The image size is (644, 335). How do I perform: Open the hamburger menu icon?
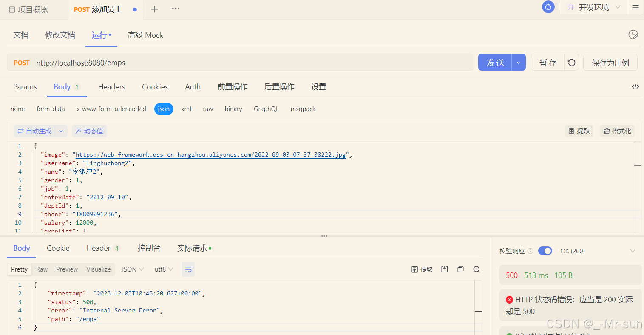[635, 7]
